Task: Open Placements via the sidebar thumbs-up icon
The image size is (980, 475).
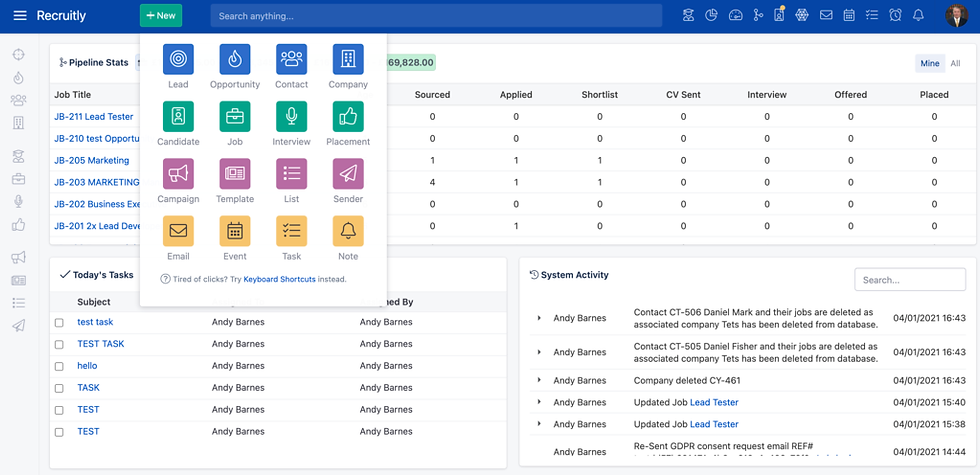Action: click(19, 224)
